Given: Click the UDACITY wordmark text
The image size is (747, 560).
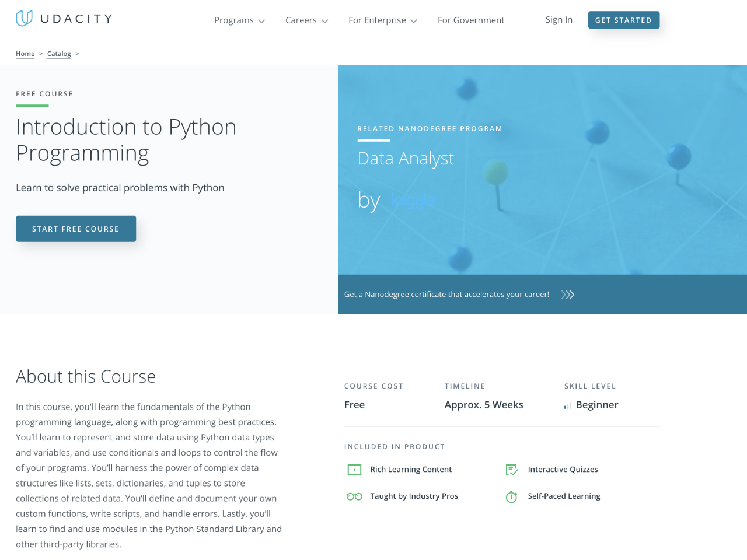Looking at the screenshot, I should coord(76,19).
